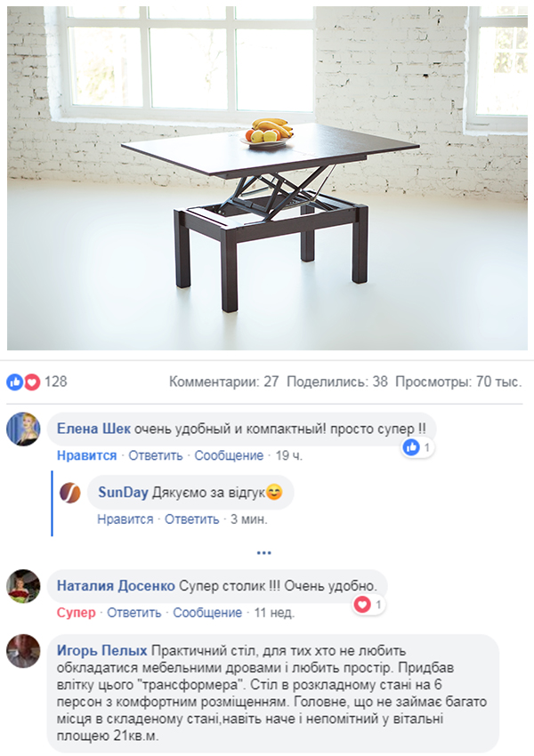Open the Игорь Пелых name link
The width and height of the screenshot is (534, 756).
101,651
